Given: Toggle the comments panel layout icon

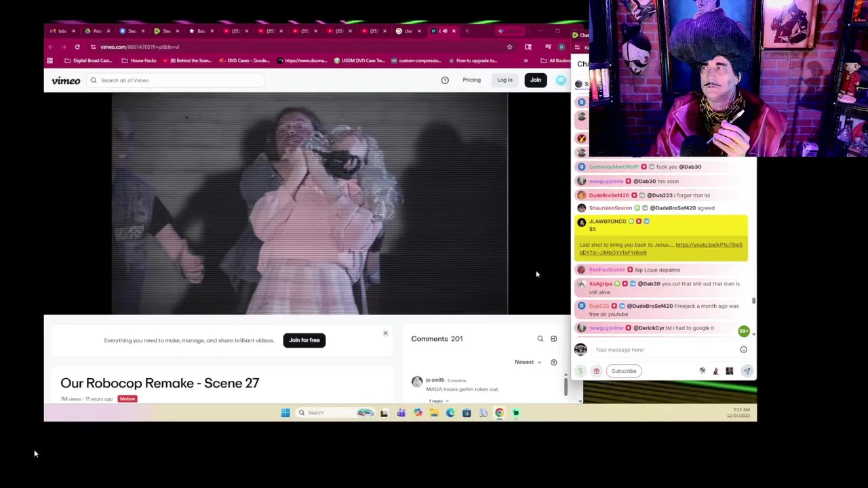Looking at the screenshot, I should (x=553, y=338).
